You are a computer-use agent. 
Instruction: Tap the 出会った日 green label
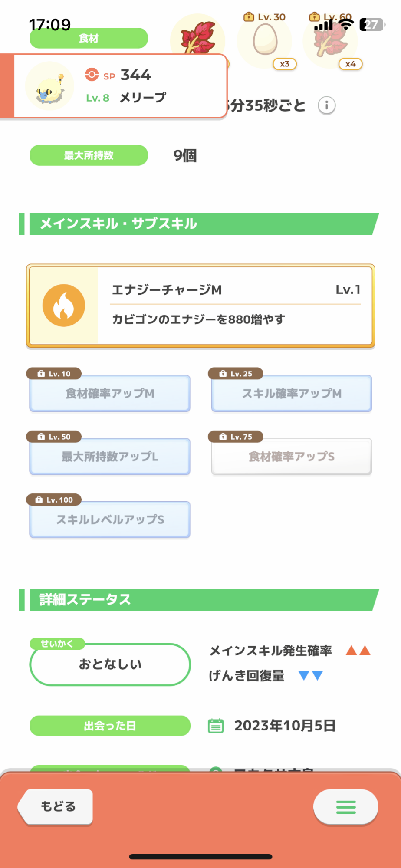tap(110, 726)
